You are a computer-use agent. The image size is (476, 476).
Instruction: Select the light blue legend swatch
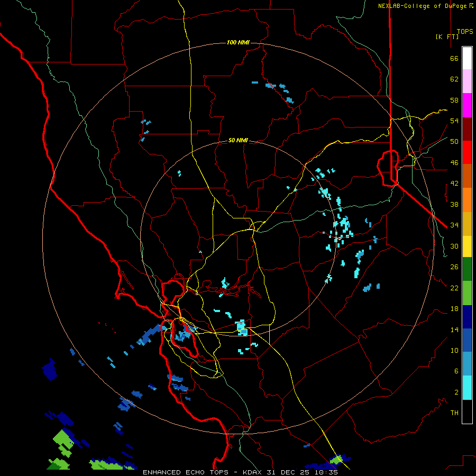467,364
